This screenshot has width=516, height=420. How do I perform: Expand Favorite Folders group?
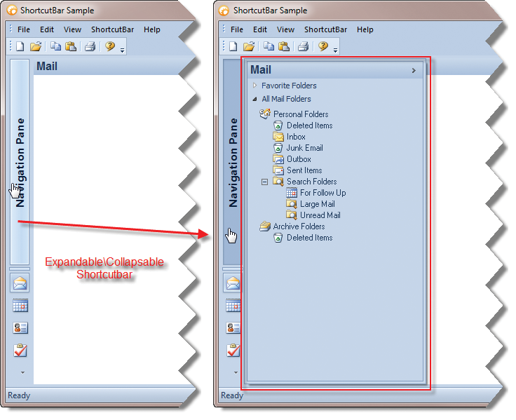pyautogui.click(x=254, y=86)
